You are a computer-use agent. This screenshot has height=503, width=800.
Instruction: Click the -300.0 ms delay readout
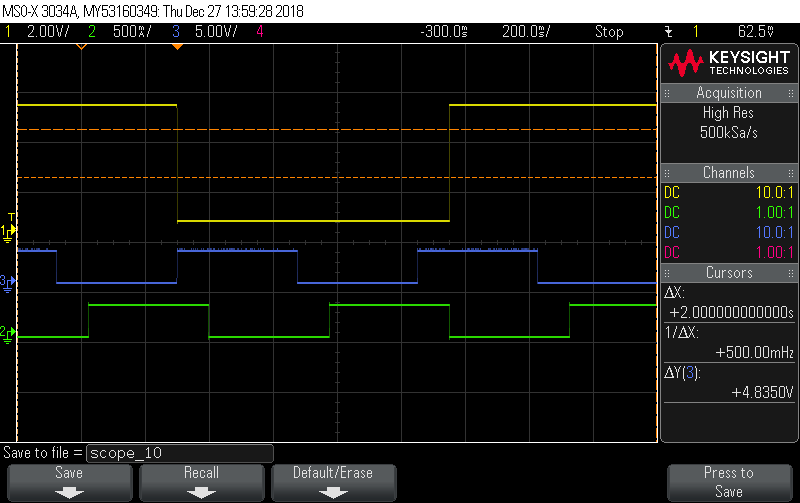pyautogui.click(x=444, y=32)
